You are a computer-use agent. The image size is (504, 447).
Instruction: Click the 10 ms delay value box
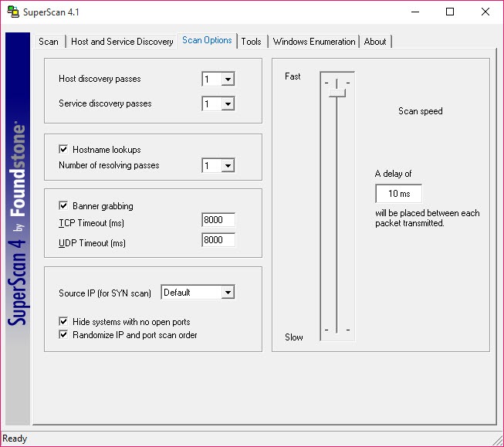(x=398, y=194)
